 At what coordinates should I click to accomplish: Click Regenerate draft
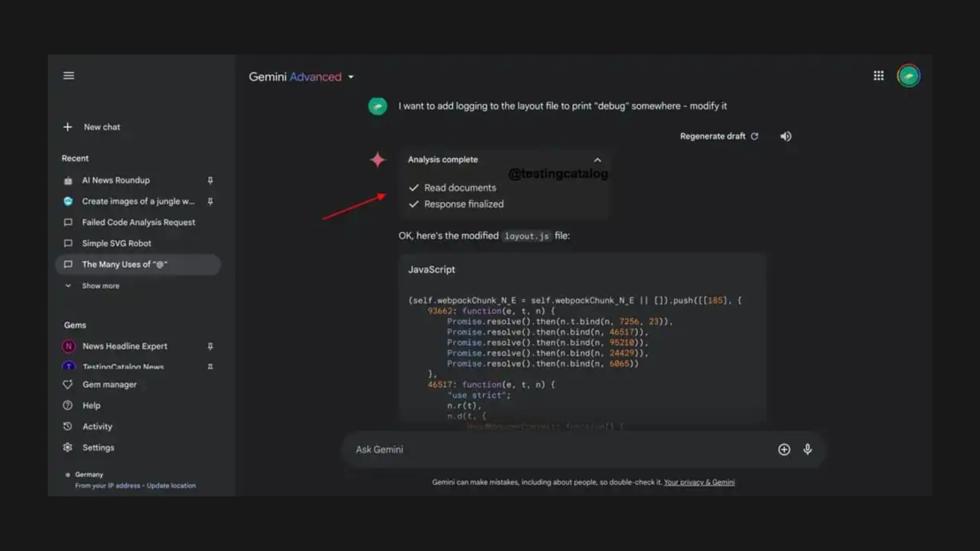[719, 136]
